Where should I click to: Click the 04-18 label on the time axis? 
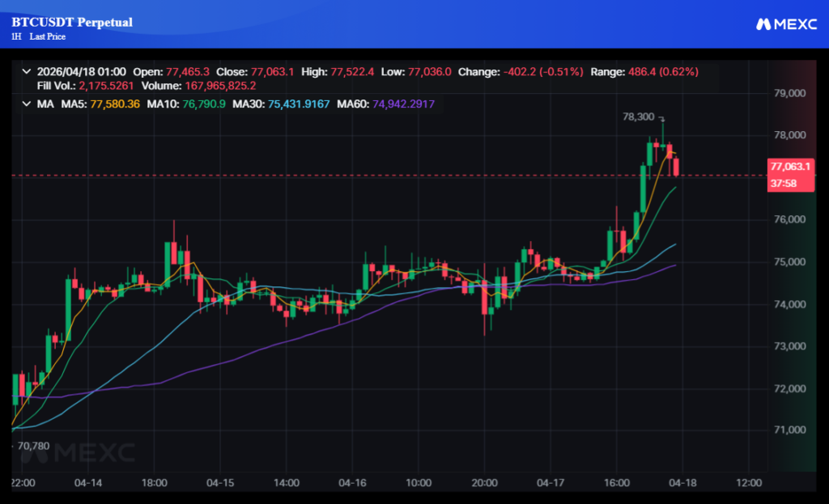pos(684,483)
